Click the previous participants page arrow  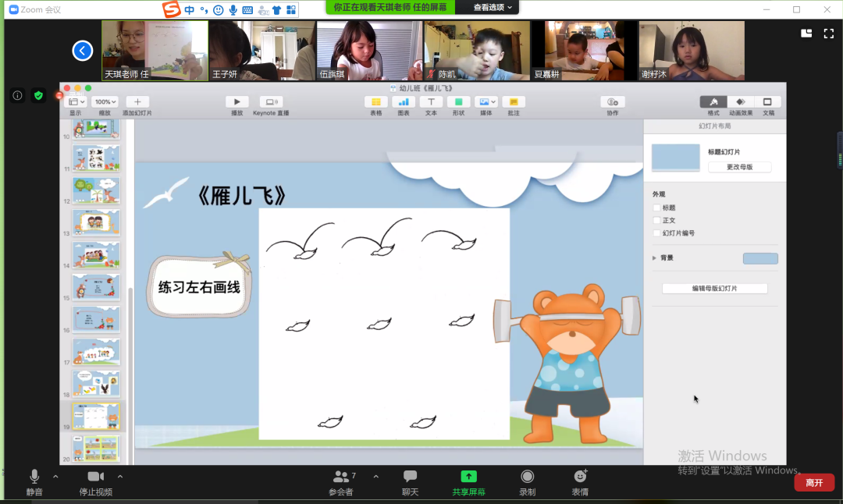[x=82, y=51]
